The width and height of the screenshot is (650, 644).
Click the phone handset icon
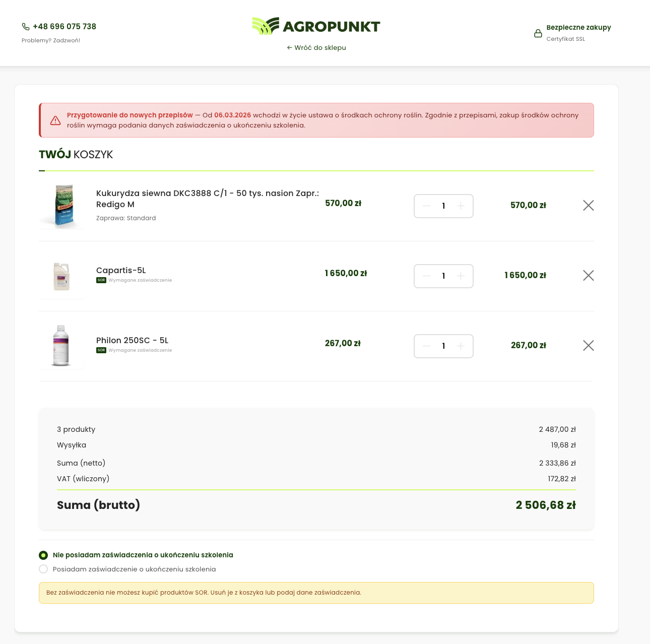26,27
